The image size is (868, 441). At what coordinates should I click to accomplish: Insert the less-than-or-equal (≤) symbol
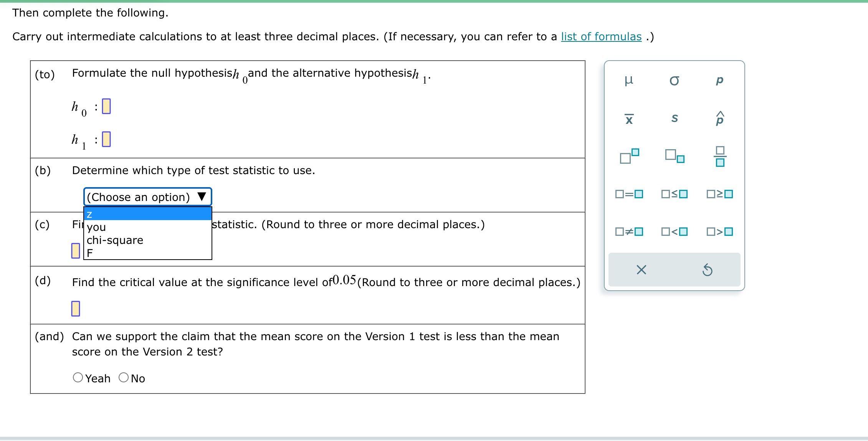[675, 194]
